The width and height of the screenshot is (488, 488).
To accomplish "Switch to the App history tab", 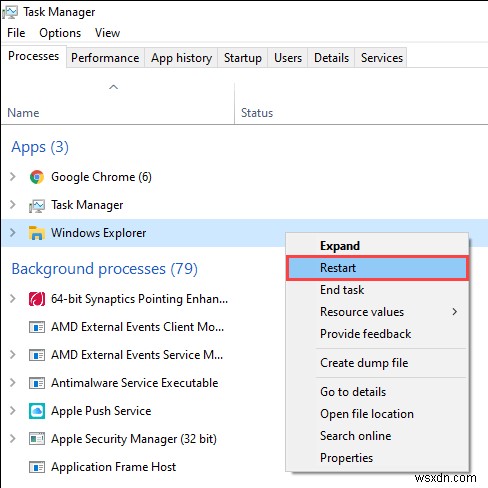I will click(181, 58).
